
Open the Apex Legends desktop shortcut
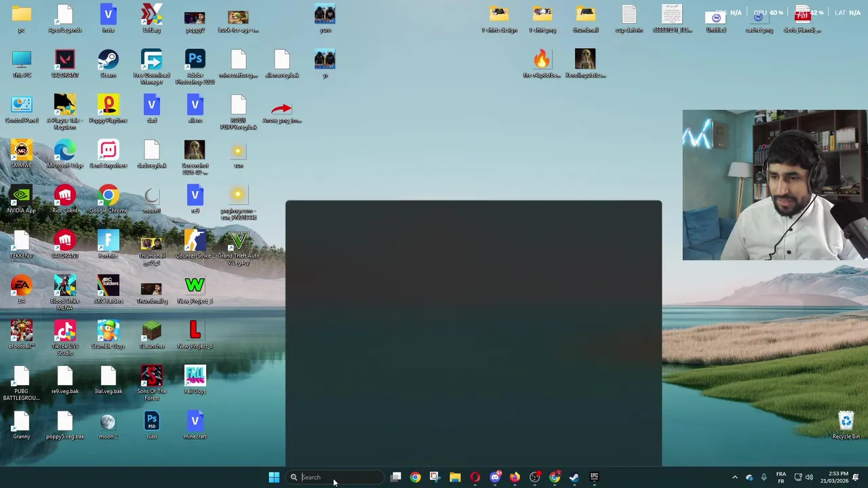(x=64, y=18)
